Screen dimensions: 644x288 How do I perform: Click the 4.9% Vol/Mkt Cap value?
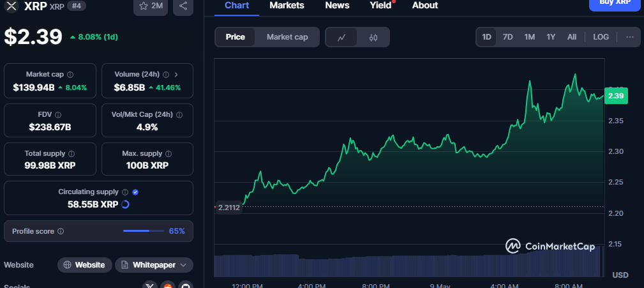[147, 127]
